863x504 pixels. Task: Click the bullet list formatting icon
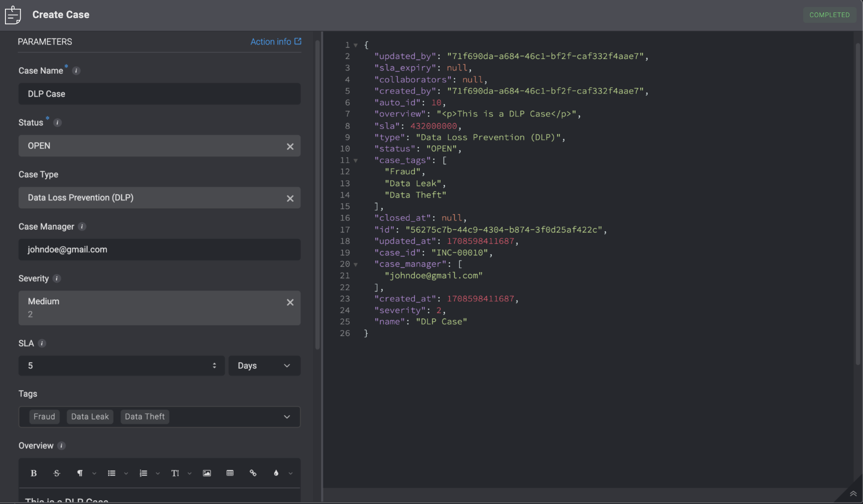(111, 473)
